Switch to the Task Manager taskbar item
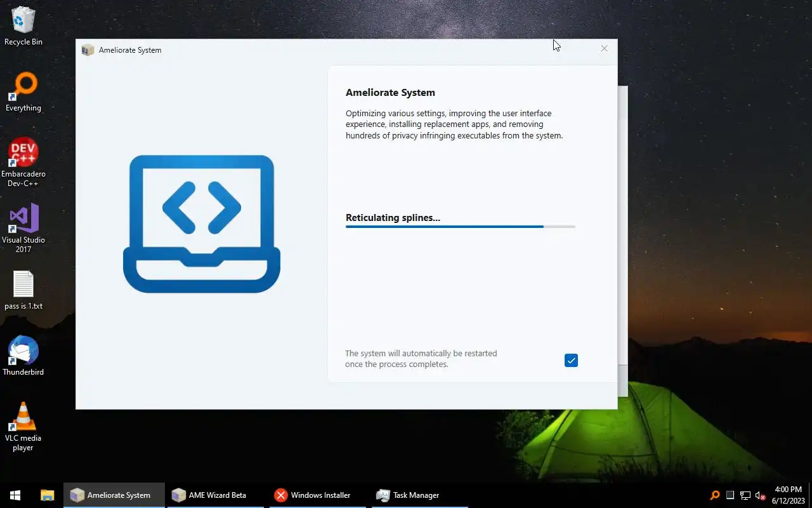 tap(419, 495)
